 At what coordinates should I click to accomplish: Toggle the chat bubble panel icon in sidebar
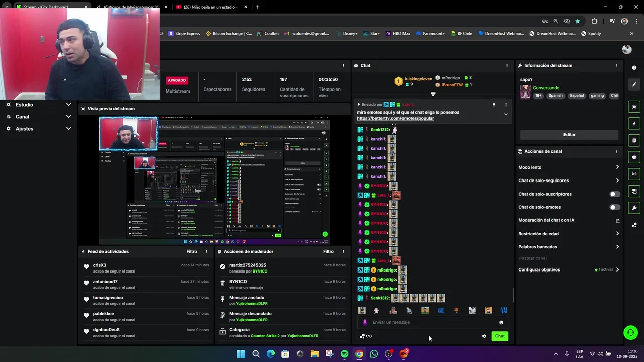[x=634, y=157]
